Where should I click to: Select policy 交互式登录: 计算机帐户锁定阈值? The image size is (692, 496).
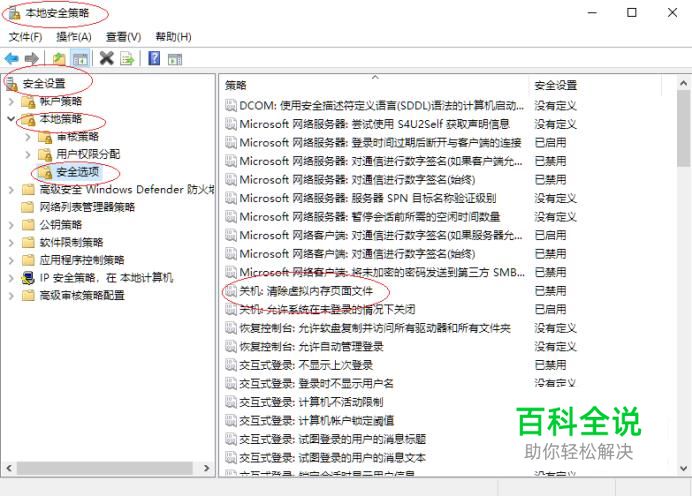coord(316,421)
